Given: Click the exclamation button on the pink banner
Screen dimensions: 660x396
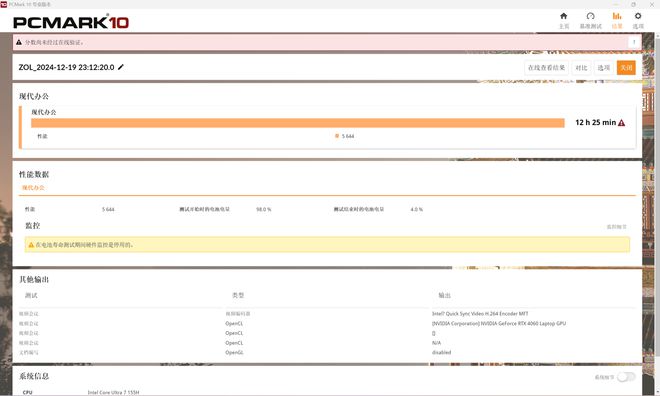Looking at the screenshot, I should pyautogui.click(x=634, y=42).
